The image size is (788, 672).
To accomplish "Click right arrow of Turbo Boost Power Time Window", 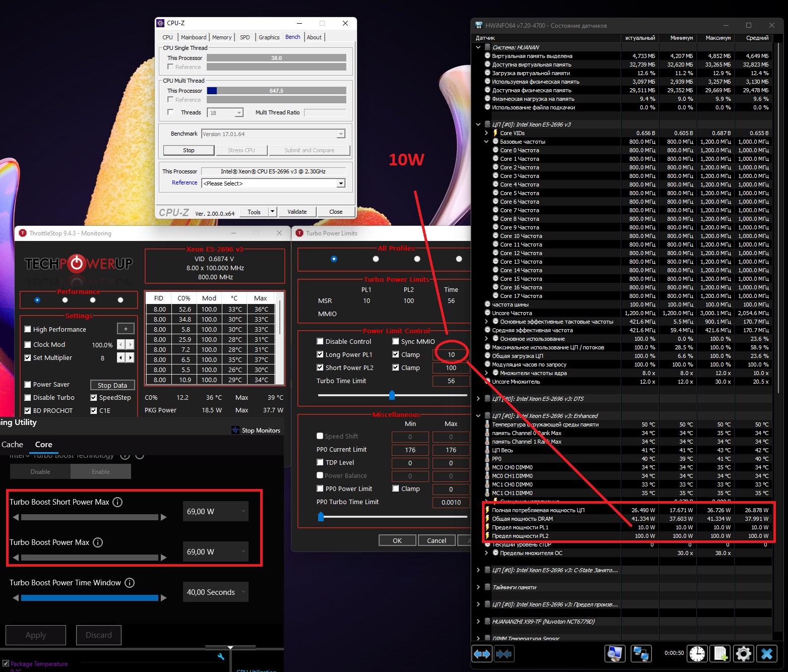I will click(x=163, y=598).
